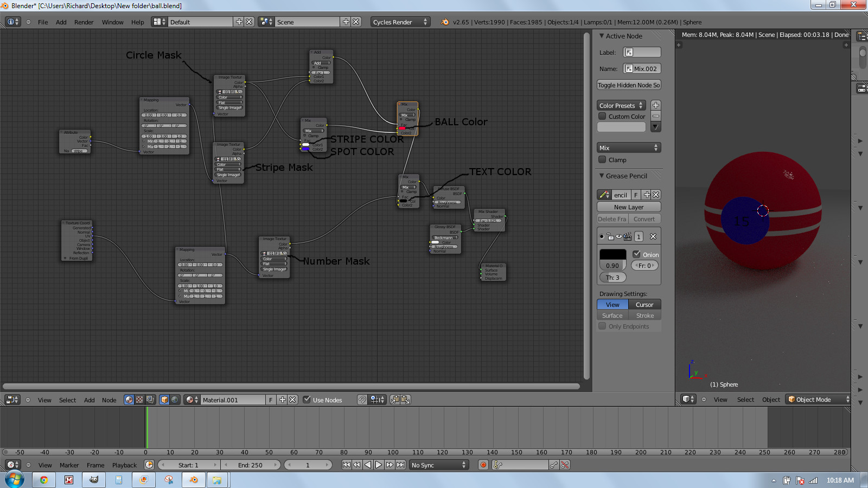Click the grease pencil datablock browse icon
Viewport: 868px width, 488px height.
pyautogui.click(x=604, y=195)
